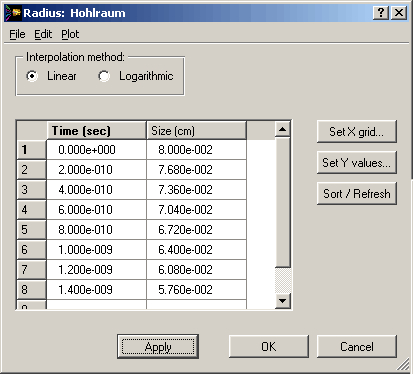
Task: Close the Radius Hohlraum dialog
Action: [399, 13]
